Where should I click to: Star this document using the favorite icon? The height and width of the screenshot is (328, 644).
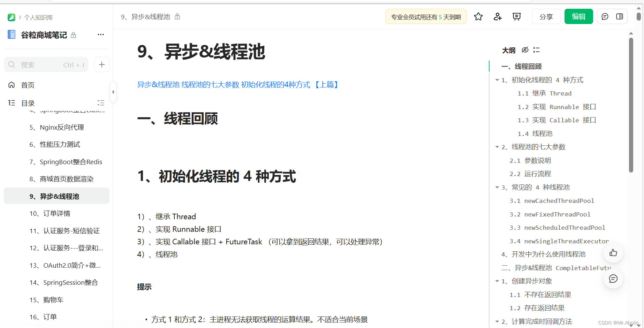click(x=478, y=16)
